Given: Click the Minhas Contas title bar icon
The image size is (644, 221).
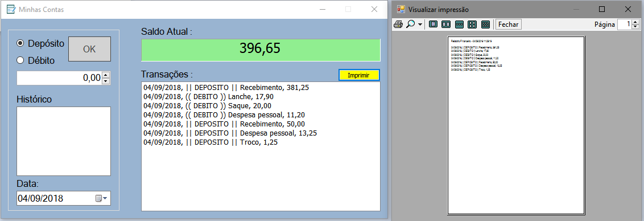Looking at the screenshot, I should point(11,9).
